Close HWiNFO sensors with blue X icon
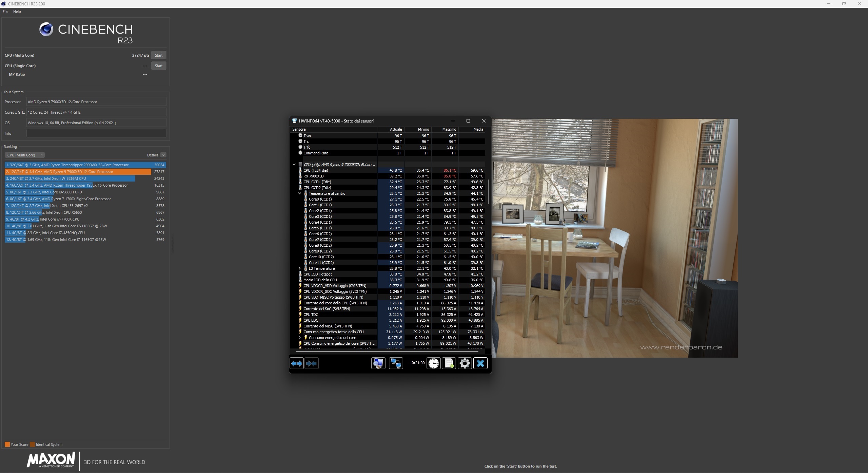Viewport: 868px width, 473px height. click(480, 363)
